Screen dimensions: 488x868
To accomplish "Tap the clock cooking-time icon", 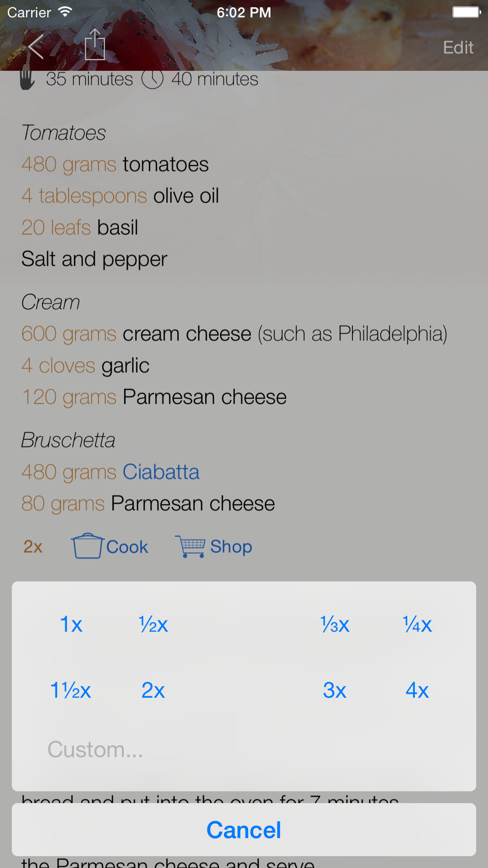I will (152, 79).
